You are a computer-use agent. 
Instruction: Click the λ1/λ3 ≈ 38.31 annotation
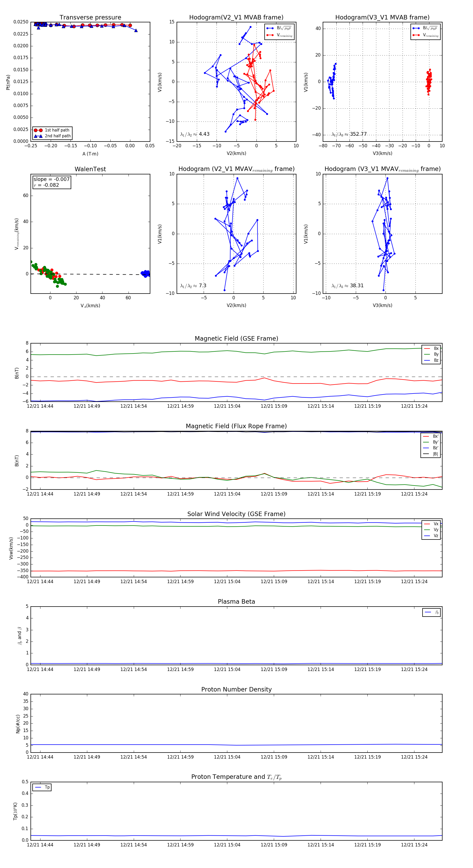click(x=347, y=286)
